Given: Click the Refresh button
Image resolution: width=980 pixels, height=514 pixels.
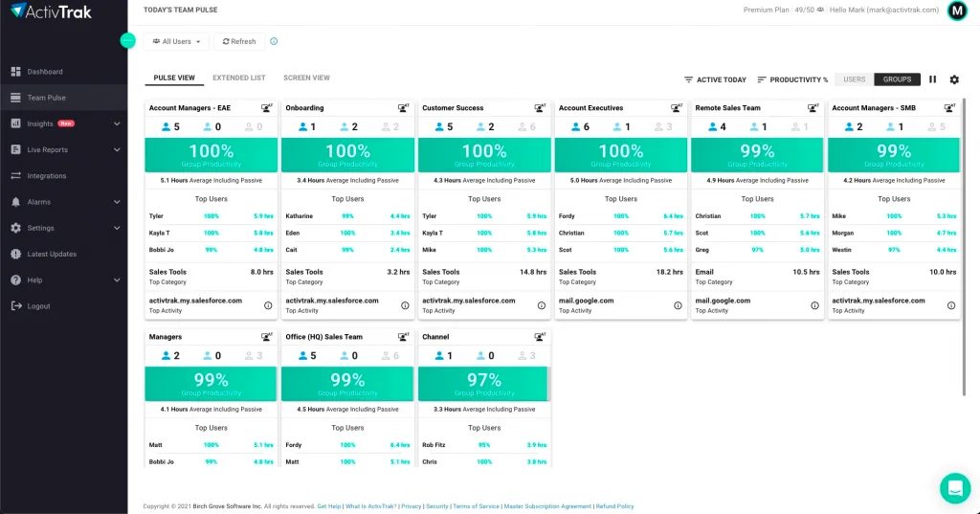Looking at the screenshot, I should coord(239,41).
